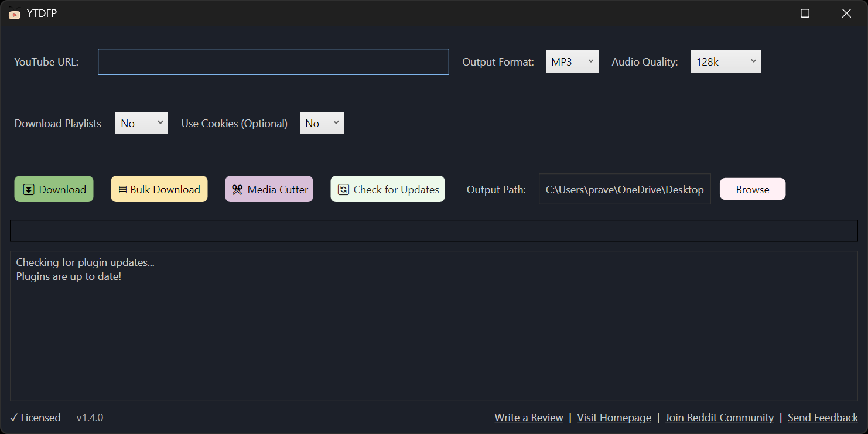Image resolution: width=868 pixels, height=434 pixels.
Task: Click the refresh icon on Check for Updates
Action: coord(343,189)
